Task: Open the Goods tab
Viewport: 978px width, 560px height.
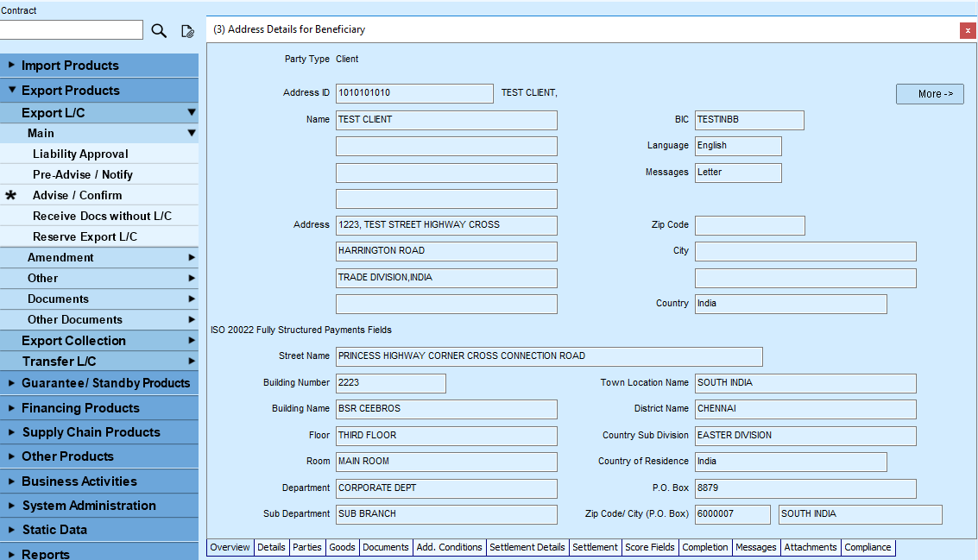Action: click(343, 548)
